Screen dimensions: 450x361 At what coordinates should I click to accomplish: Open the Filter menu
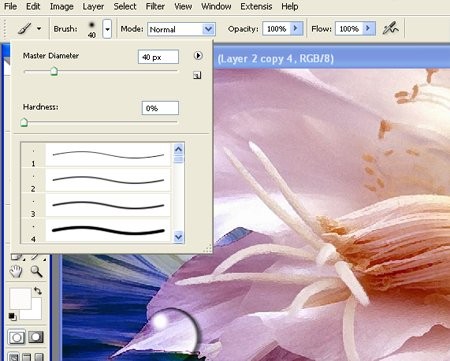point(155,6)
